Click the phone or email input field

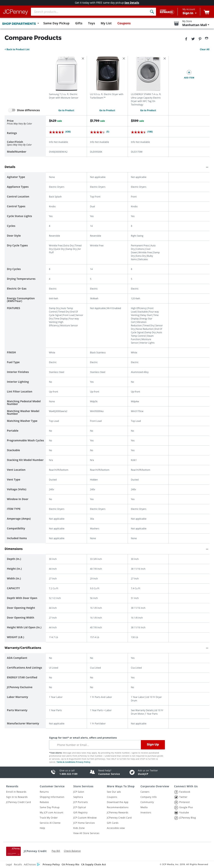pos(95,745)
